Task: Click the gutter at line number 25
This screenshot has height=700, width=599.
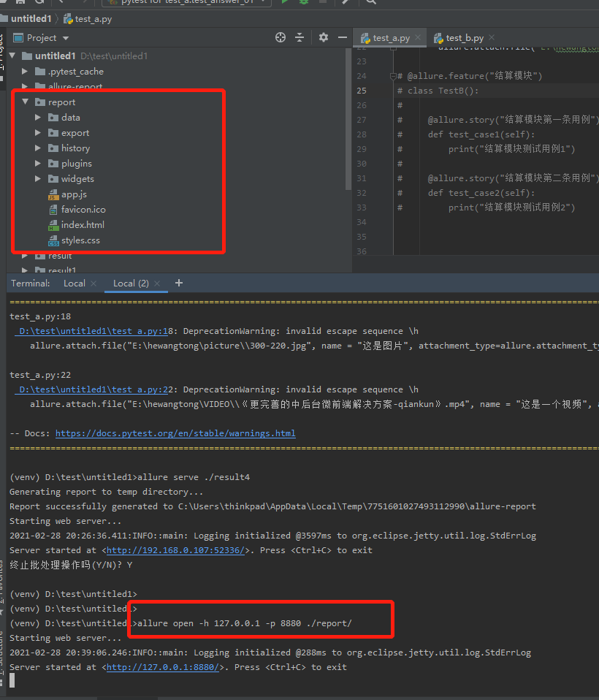Action: (362, 91)
